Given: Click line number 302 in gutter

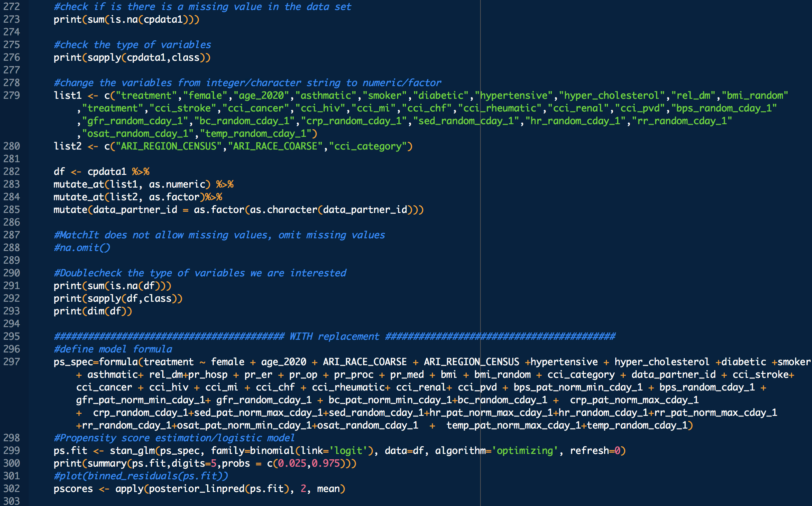Looking at the screenshot, I should coord(11,489).
